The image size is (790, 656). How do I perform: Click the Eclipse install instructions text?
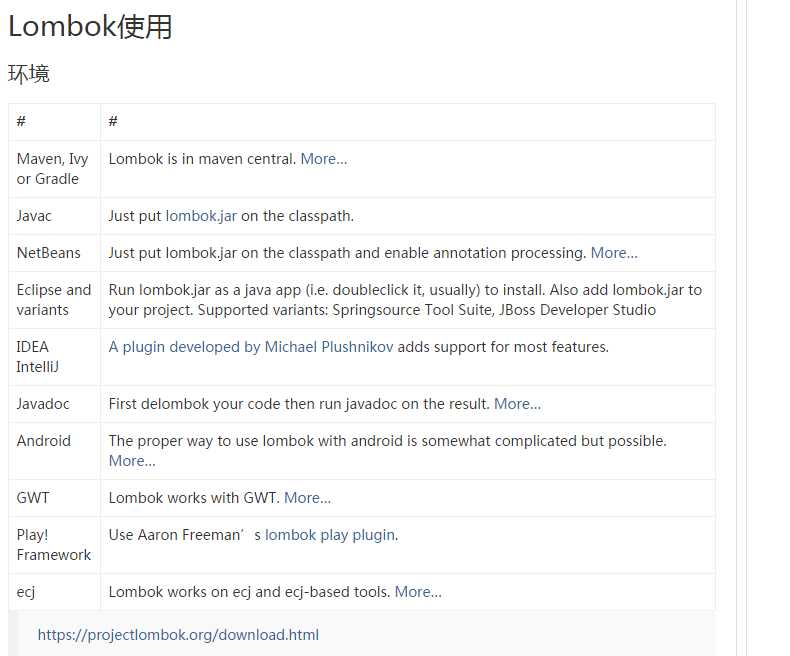coord(405,300)
